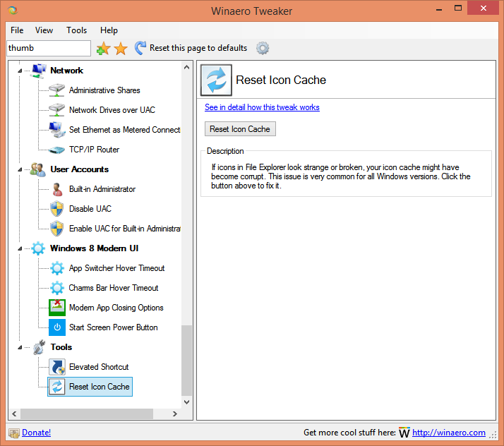Select 'Administrative Shares' tree item label
Screen dimensions: 504x446
coord(104,90)
